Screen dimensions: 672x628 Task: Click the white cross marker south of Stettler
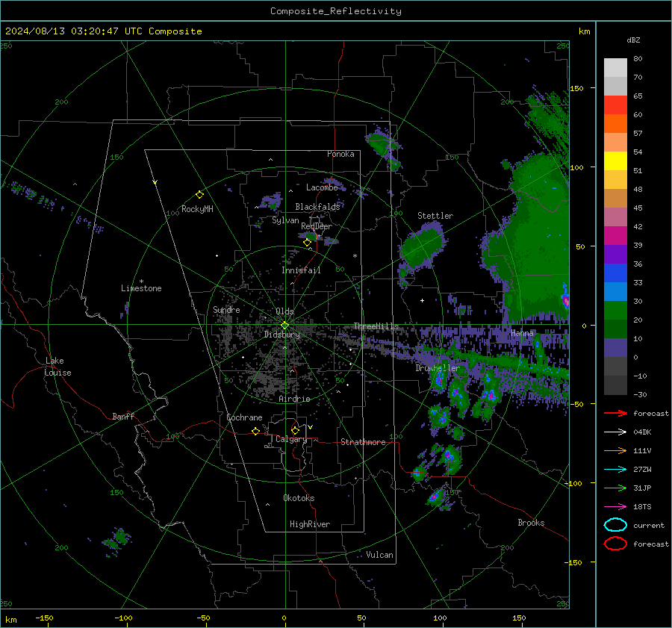click(422, 300)
